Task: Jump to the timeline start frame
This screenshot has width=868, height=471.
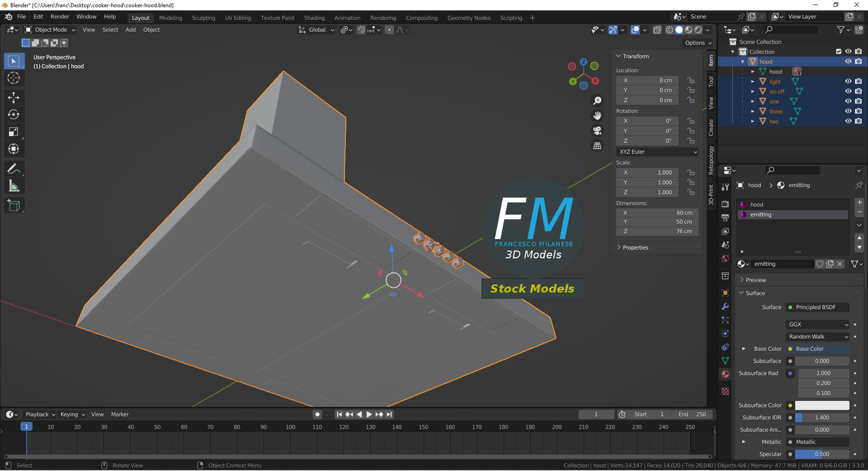Action: click(340, 414)
